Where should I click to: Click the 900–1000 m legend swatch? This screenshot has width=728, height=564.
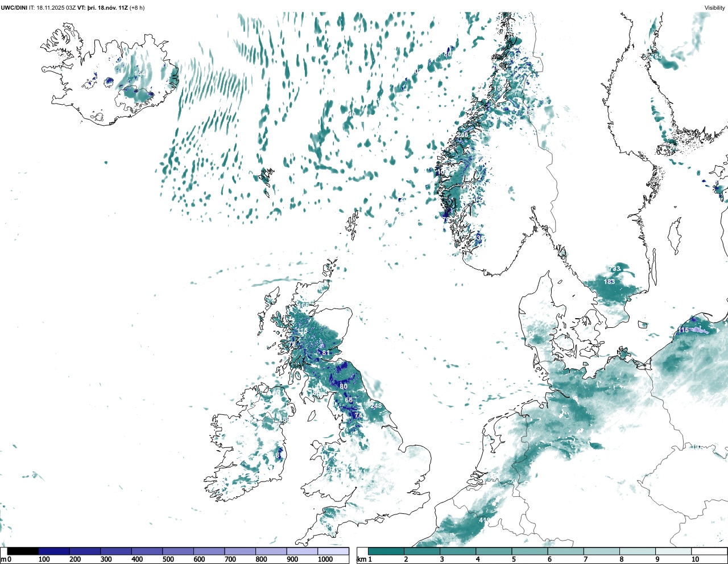tap(302, 551)
